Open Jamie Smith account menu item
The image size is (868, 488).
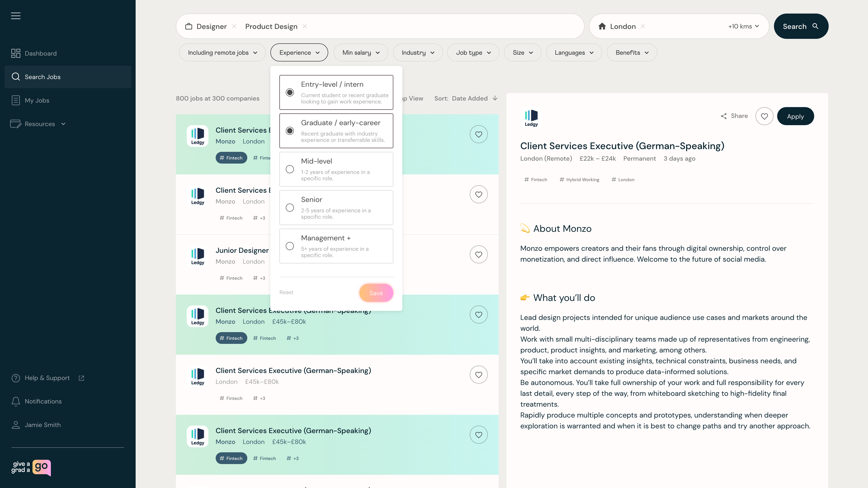[68, 425]
